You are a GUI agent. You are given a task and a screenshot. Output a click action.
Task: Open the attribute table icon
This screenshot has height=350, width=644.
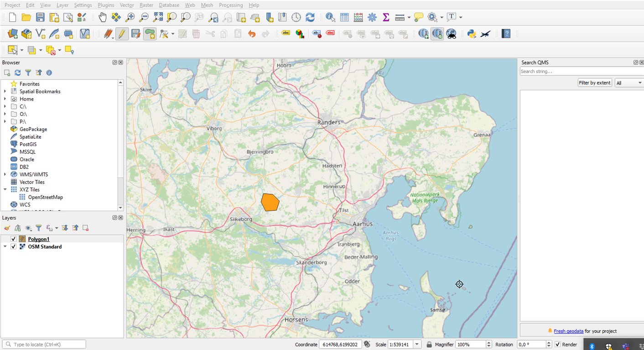tap(344, 17)
